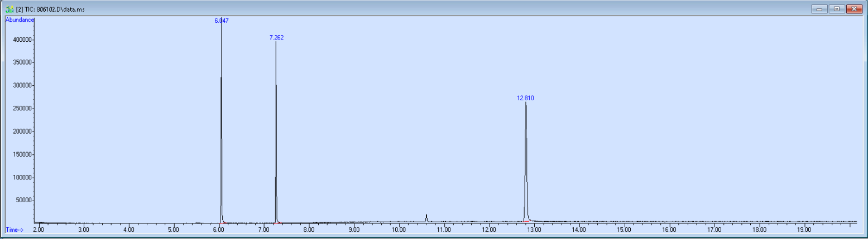The width and height of the screenshot is (868, 239).
Task: Click the 350000 abundance tick label
Action: (22, 62)
